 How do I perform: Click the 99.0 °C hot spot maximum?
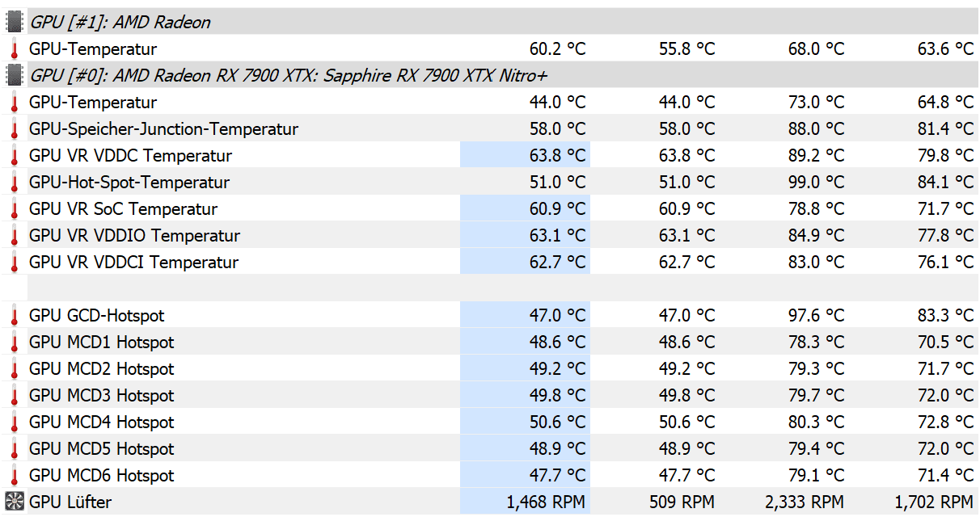[x=816, y=183]
